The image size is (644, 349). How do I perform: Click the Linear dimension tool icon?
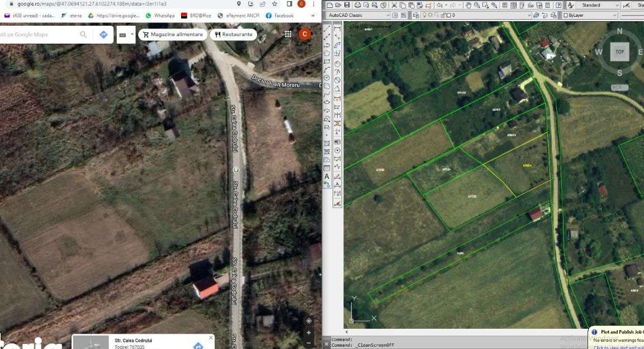coord(337,29)
